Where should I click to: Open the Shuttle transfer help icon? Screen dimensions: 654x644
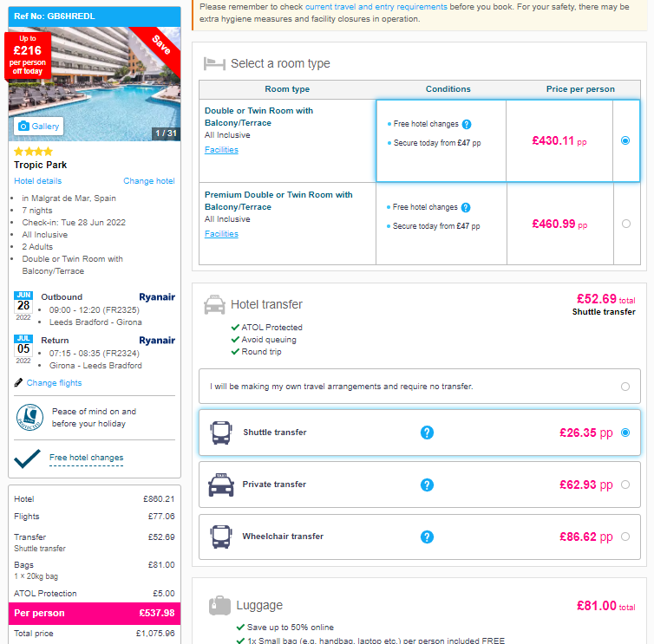pos(427,433)
